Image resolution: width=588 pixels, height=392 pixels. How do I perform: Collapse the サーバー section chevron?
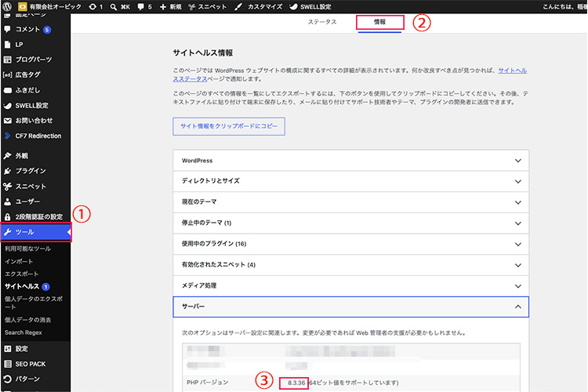click(518, 307)
